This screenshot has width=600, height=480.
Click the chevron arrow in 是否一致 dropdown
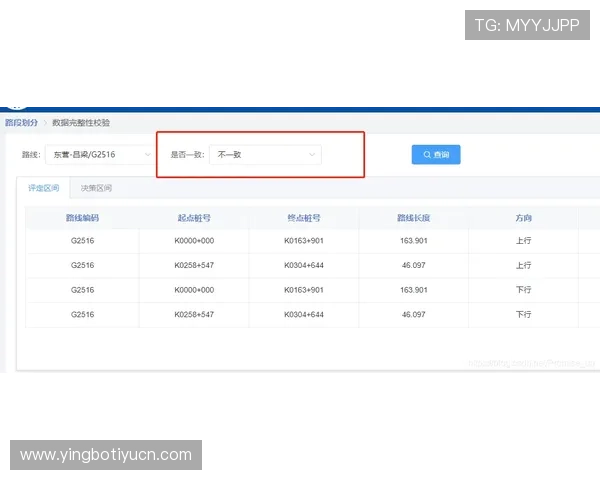pos(312,155)
